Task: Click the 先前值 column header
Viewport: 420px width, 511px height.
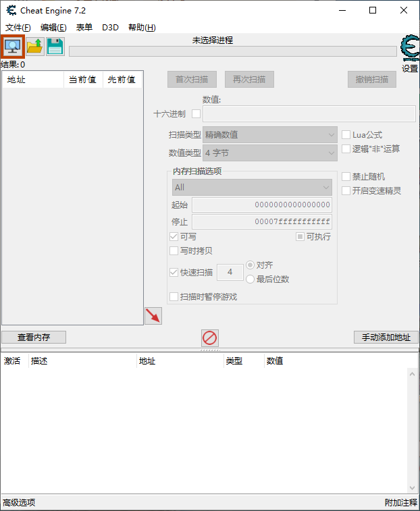Action: (x=122, y=80)
